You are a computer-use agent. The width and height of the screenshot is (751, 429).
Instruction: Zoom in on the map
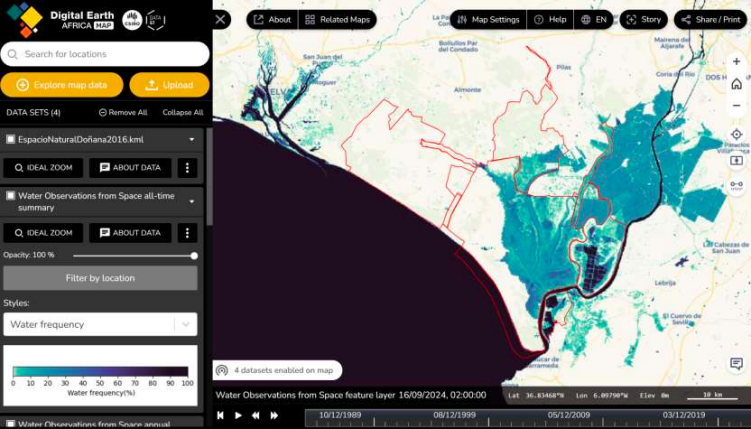(736, 62)
